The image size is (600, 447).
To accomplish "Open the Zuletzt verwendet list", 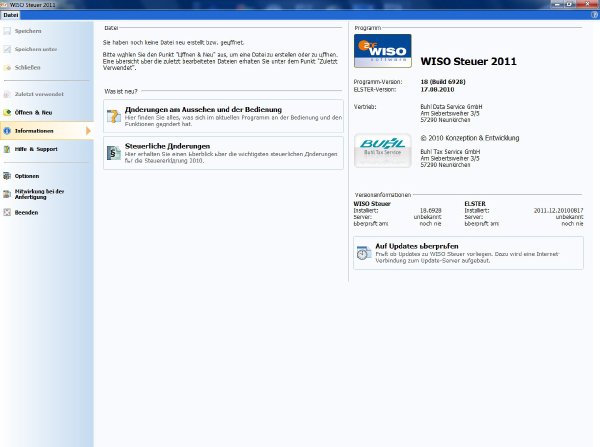I will pos(39,94).
